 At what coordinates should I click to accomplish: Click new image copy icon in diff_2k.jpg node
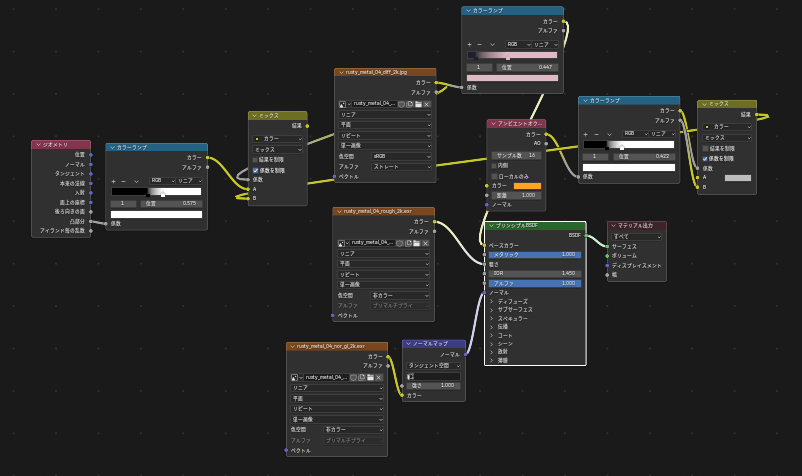point(410,104)
